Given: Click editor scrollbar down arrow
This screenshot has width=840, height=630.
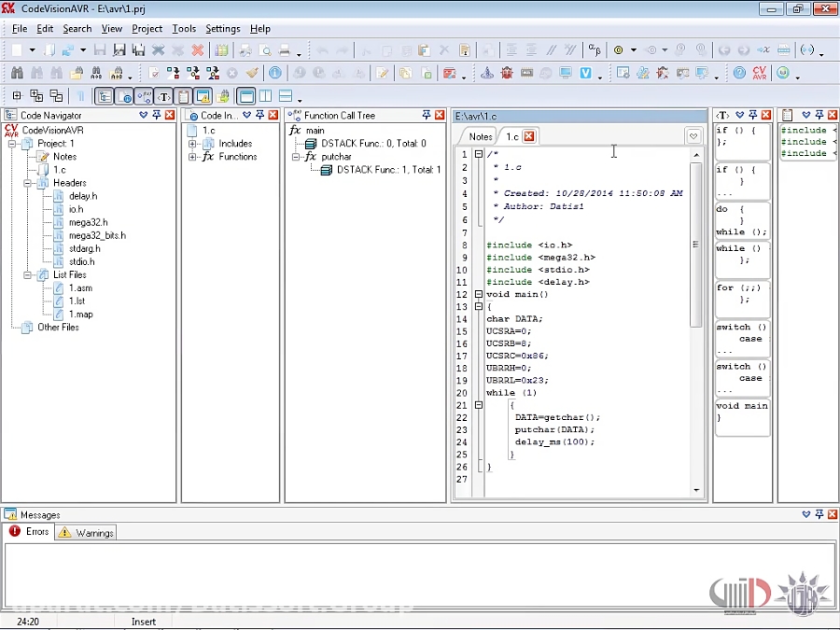Looking at the screenshot, I should (696, 490).
